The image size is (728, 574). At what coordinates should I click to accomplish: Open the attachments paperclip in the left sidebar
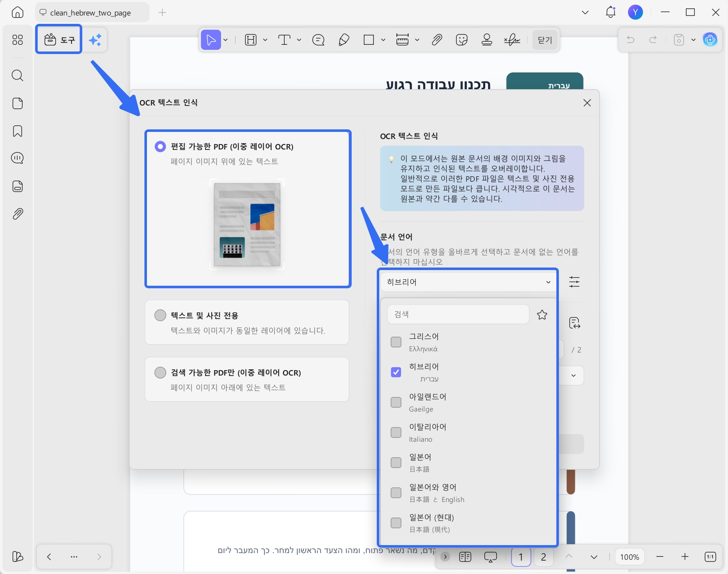pyautogui.click(x=17, y=214)
